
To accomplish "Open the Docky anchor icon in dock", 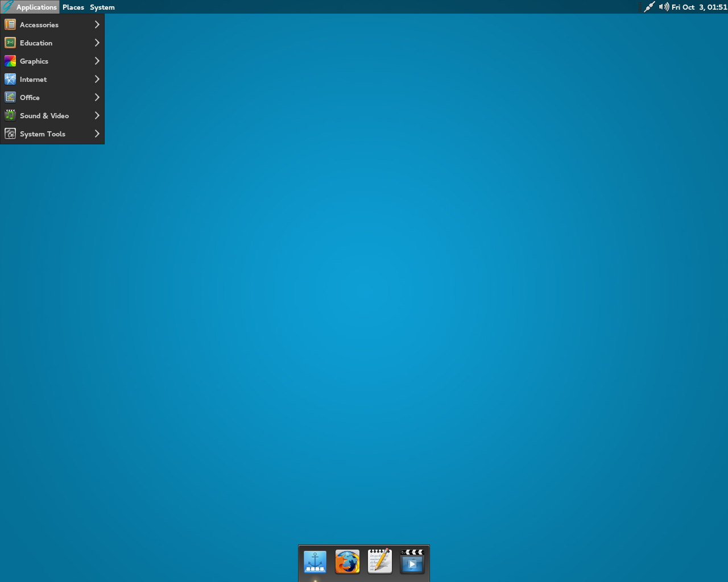I will pos(315,562).
